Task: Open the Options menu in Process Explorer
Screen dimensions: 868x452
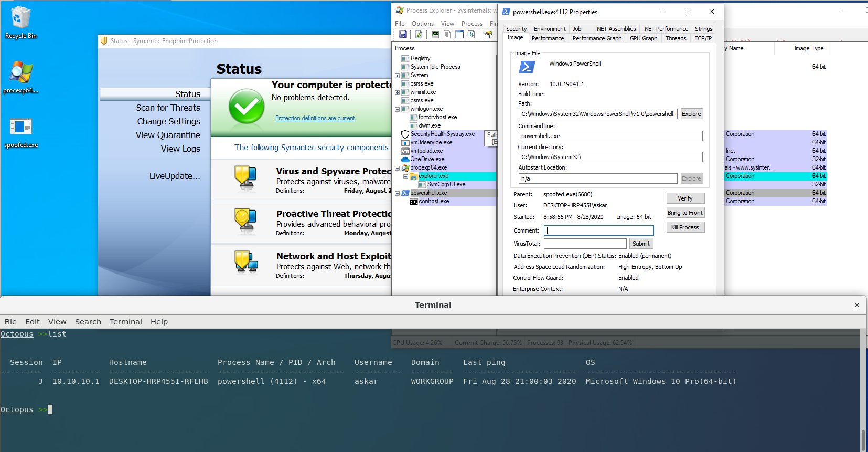Action: 422,24
